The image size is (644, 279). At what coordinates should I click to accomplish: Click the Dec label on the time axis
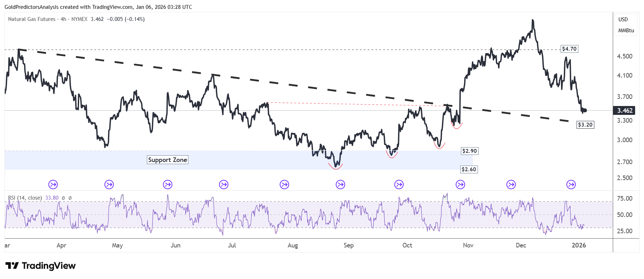click(521, 245)
